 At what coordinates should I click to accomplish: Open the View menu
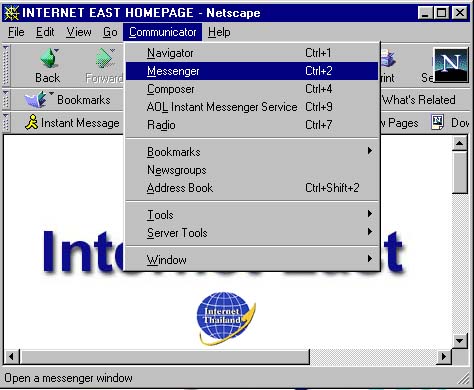tap(79, 32)
